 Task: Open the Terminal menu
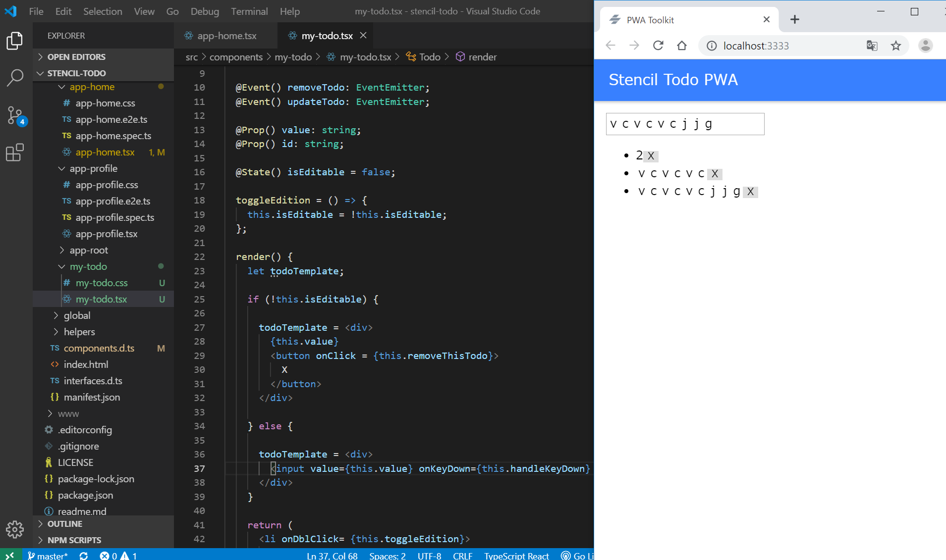[x=249, y=11]
